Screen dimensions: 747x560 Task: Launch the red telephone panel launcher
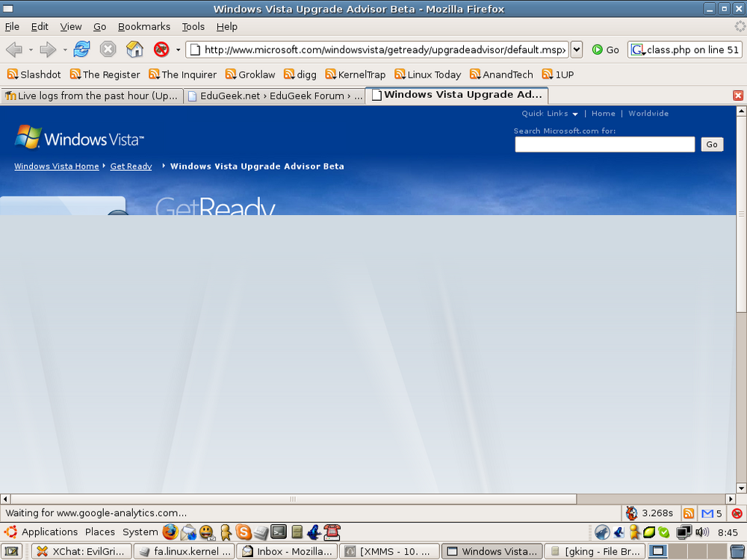[x=332, y=532]
